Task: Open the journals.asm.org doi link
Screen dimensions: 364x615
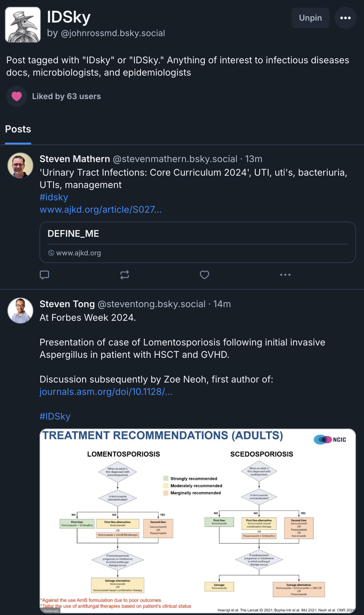Action: click(106, 392)
